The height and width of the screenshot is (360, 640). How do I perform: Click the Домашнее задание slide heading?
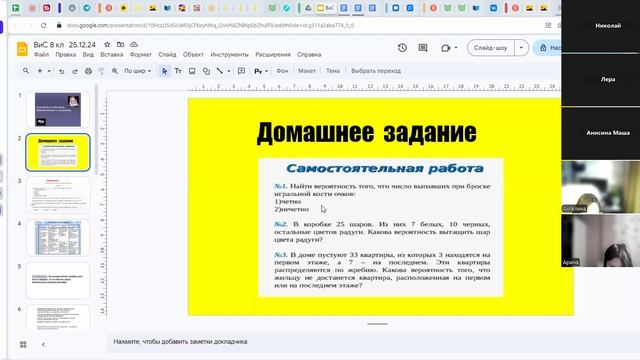tap(367, 132)
